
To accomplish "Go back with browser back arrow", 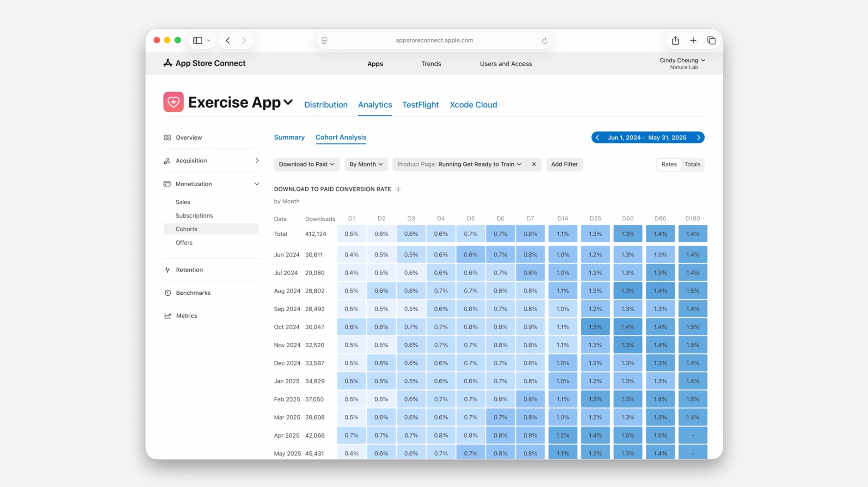I will 228,40.
